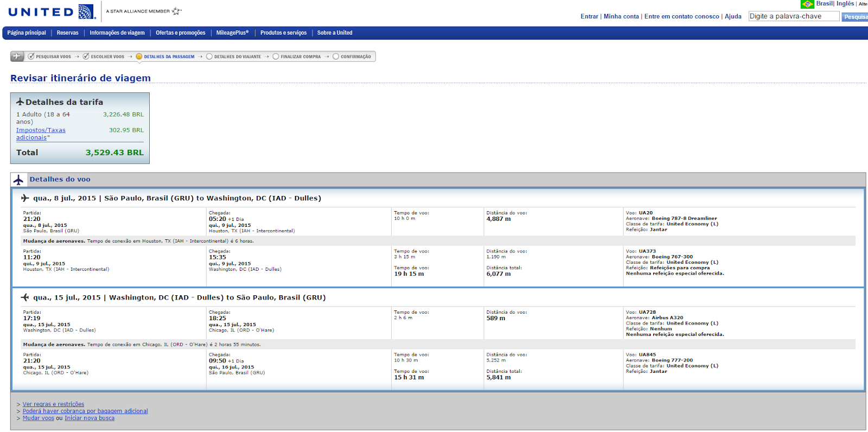Open the Impostos/Taxas adicionais link
The image size is (868, 432).
[x=41, y=134]
